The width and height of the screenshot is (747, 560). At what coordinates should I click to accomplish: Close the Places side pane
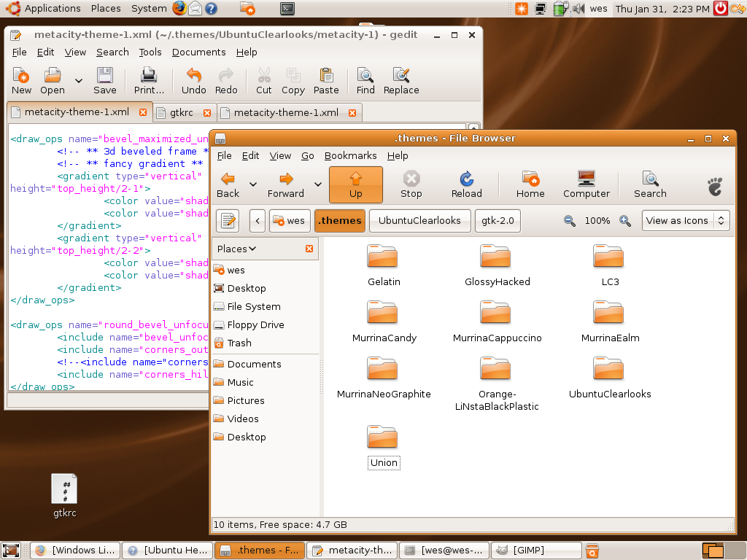click(x=309, y=249)
